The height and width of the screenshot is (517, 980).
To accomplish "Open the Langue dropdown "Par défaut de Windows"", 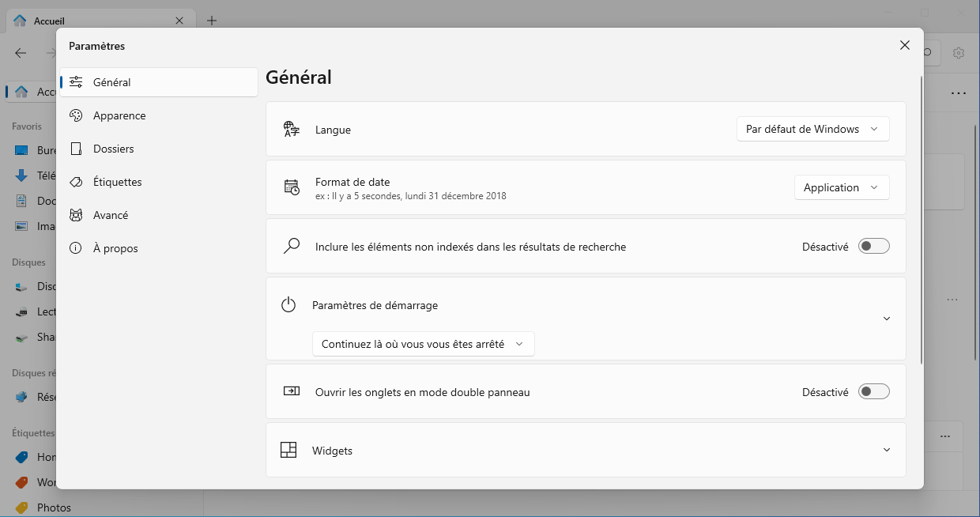I will [812, 130].
